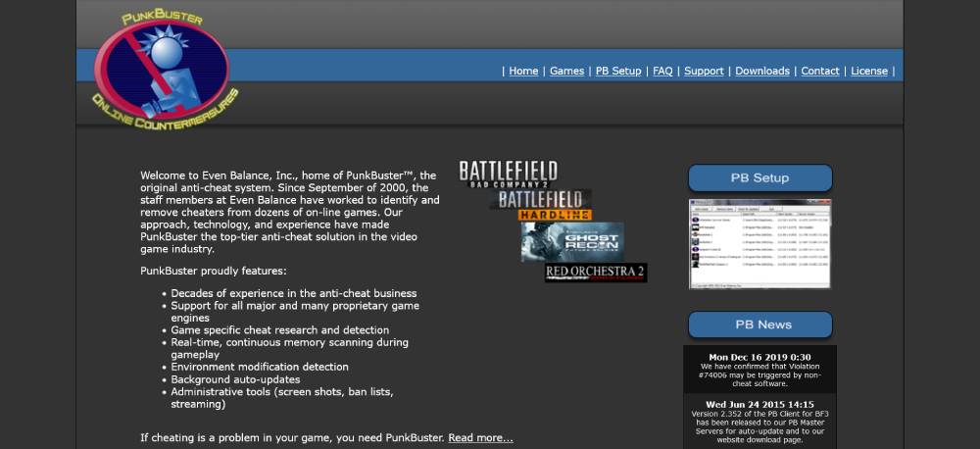Image resolution: width=980 pixels, height=449 pixels.
Task: View the License page
Action: pyautogui.click(x=869, y=71)
